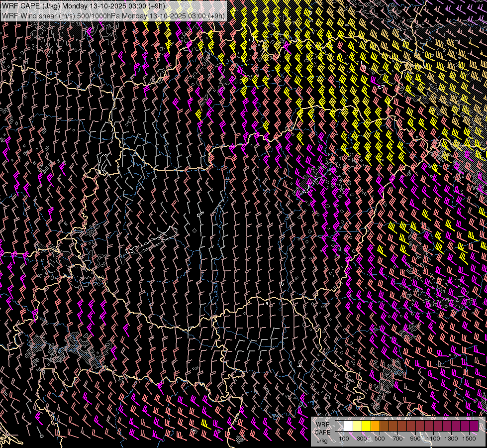Pick the bright yellow CAPE legend swatch

366,426
